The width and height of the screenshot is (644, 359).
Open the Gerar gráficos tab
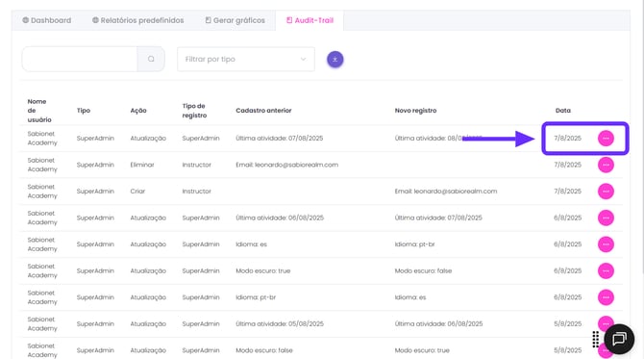(235, 20)
